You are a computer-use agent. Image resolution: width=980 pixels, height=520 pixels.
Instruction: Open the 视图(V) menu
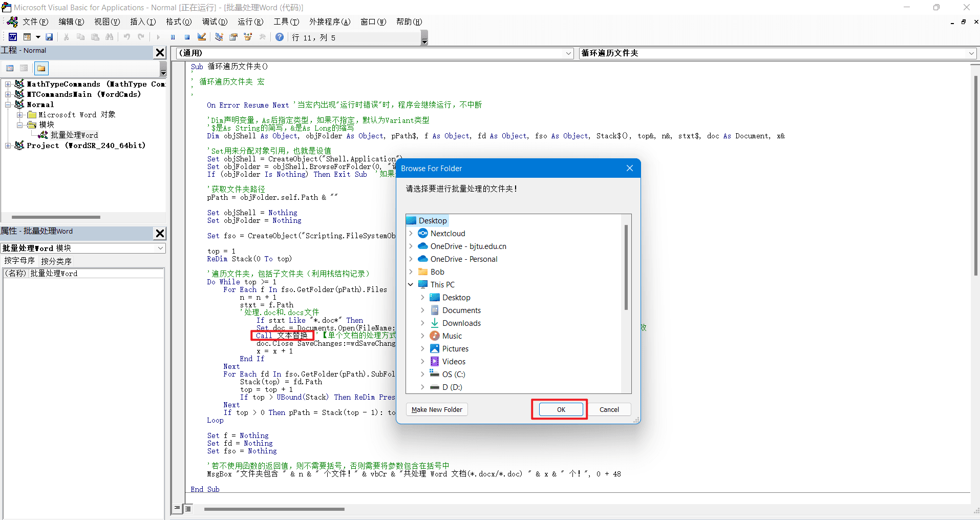point(107,22)
